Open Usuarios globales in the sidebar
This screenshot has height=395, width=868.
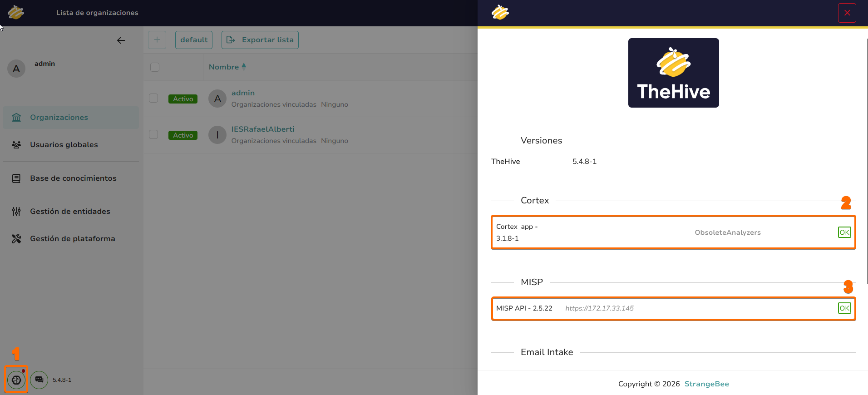71,145
